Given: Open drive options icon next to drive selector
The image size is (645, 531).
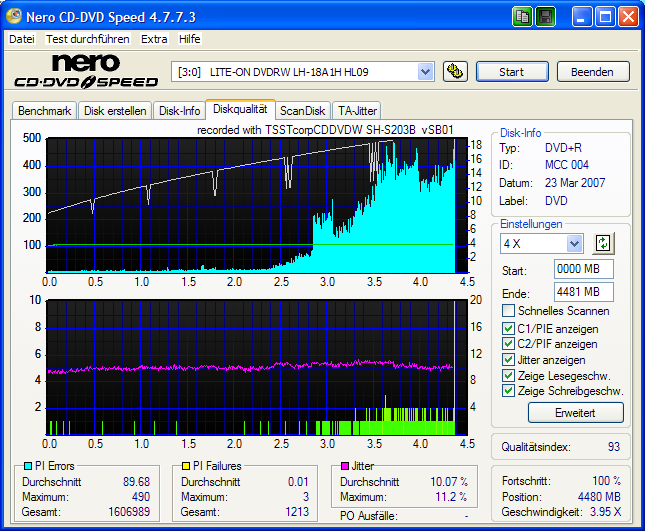Looking at the screenshot, I should tap(455, 72).
